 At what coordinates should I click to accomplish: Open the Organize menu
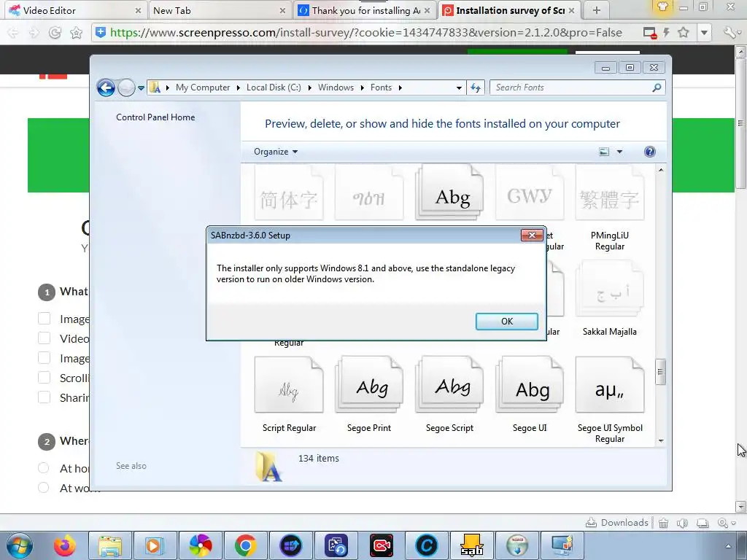point(275,152)
